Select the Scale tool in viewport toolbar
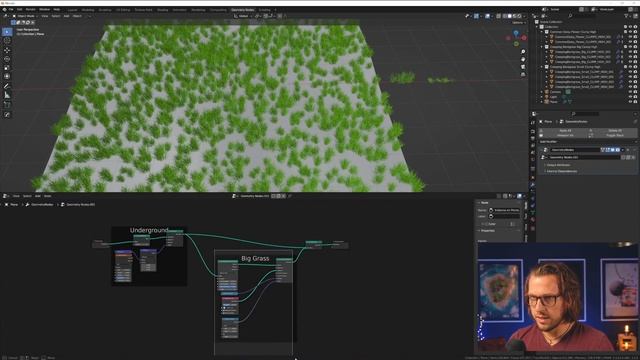 click(7, 67)
